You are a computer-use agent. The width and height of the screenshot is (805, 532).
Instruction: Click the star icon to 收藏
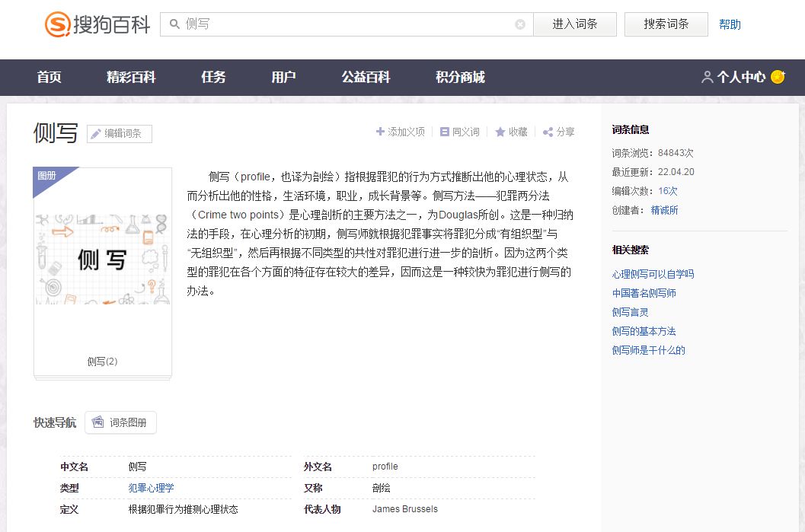coord(500,132)
